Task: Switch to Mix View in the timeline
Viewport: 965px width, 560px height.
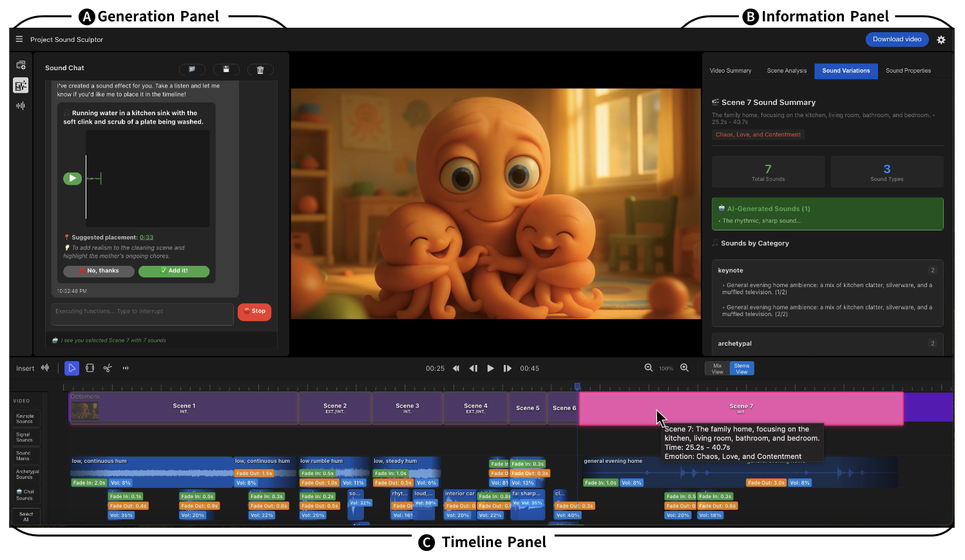Action: [x=717, y=368]
